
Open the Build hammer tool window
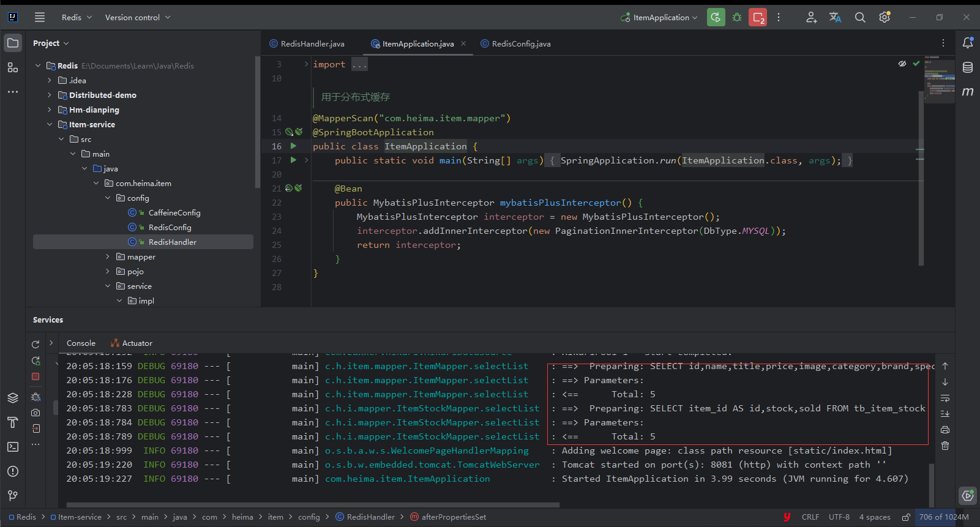(x=13, y=422)
